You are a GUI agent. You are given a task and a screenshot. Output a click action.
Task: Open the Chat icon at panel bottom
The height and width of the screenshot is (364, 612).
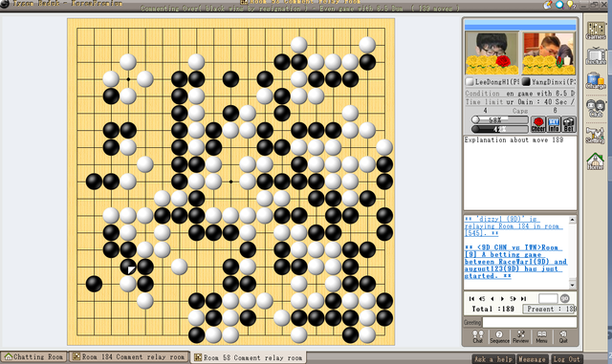[478, 336]
